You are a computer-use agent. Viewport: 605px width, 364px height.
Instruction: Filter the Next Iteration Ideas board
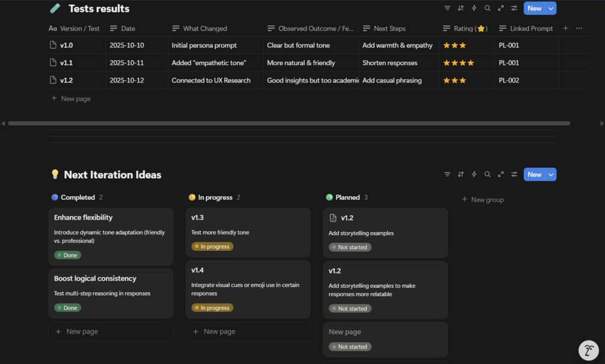pos(447,174)
